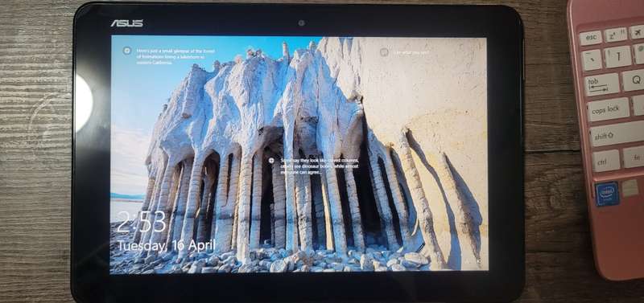The height and width of the screenshot is (303, 644).
Task: Tap the ASUS logo on the tablet bezel
Action: [x=126, y=23]
